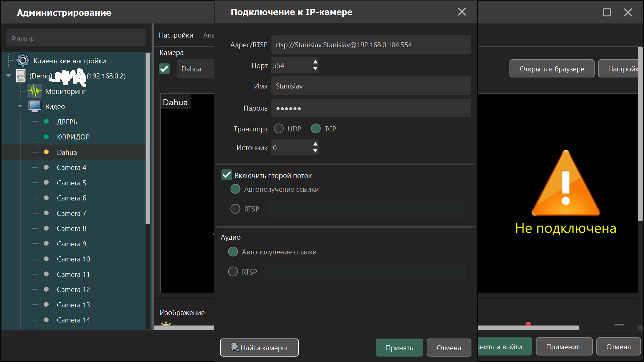Click the yellow status dot beside Dahua
Screen dimensions: 644x362
coord(46,152)
